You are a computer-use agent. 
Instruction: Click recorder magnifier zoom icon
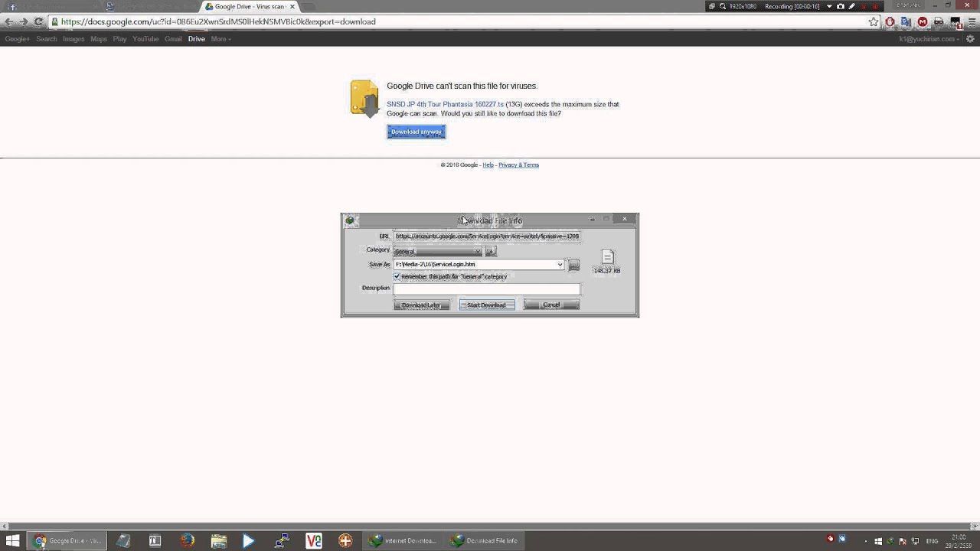pos(723,6)
